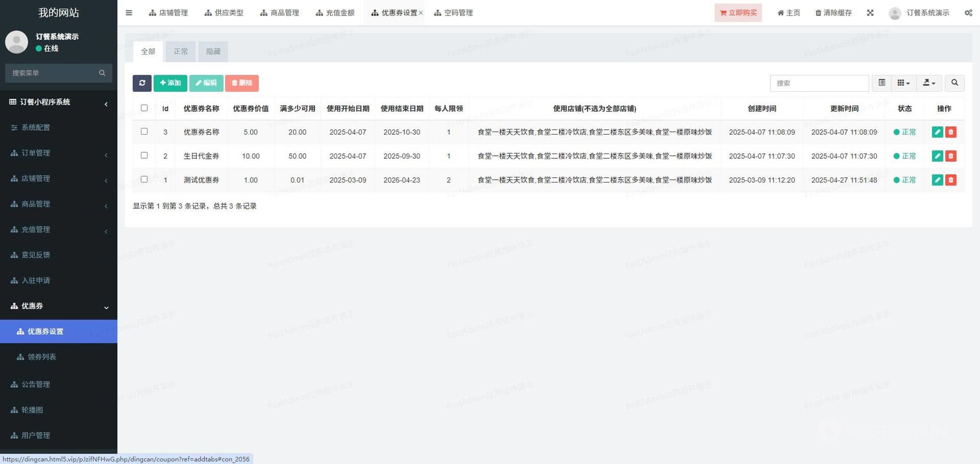This screenshot has width=980, height=464.
Task: Click the advanced search magnifier button
Action: 954,83
